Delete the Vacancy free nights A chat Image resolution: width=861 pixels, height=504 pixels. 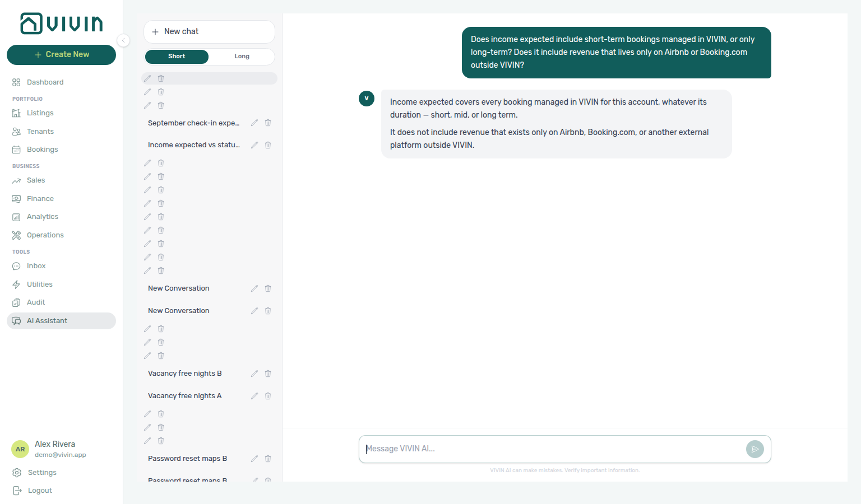268,396
